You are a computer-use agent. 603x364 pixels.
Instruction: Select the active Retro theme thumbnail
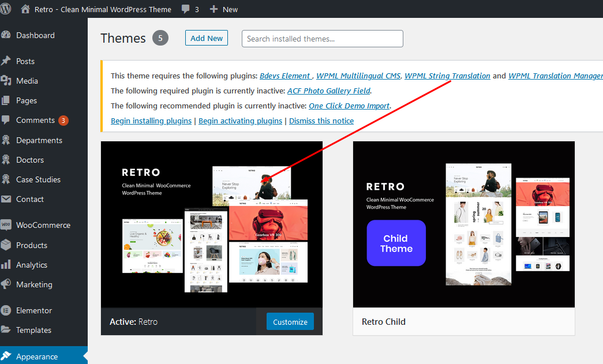tap(212, 224)
